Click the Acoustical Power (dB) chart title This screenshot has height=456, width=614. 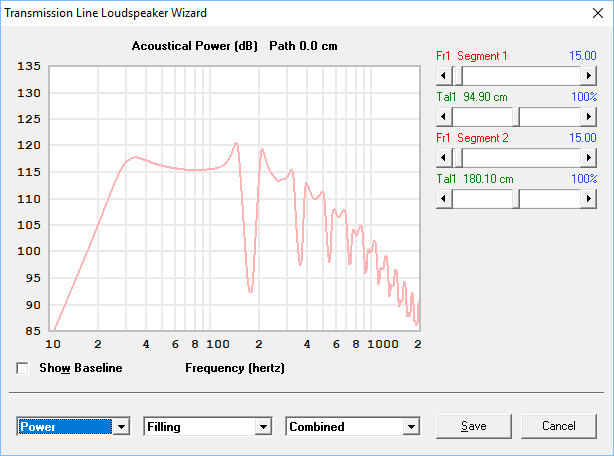[x=195, y=46]
